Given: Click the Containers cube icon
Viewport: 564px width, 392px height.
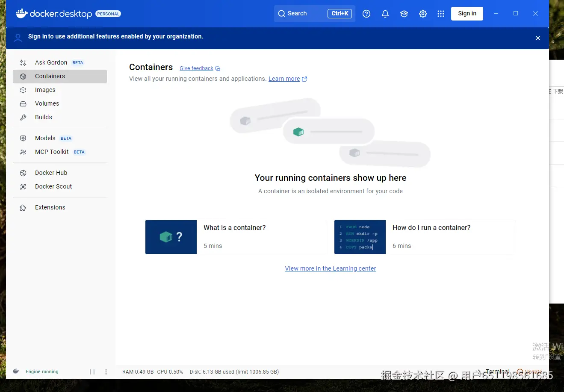Looking at the screenshot, I should [23, 77].
